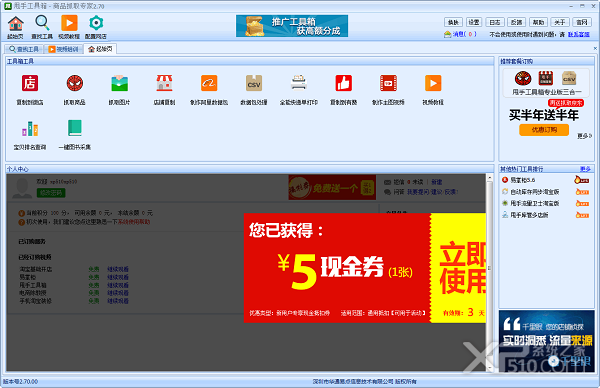600x388 pixels.
Task: Click the magnifier find-tool toolbar icon
Action: coord(42,23)
